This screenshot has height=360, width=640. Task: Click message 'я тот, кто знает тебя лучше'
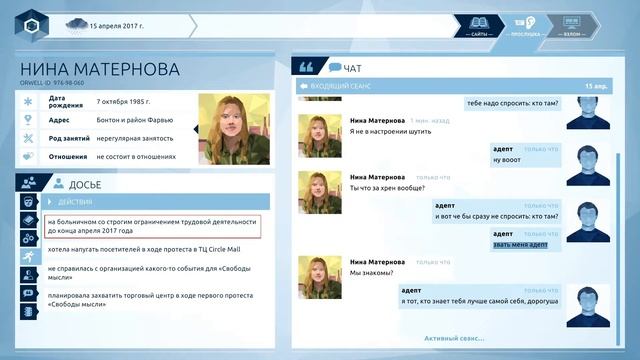[480, 296]
